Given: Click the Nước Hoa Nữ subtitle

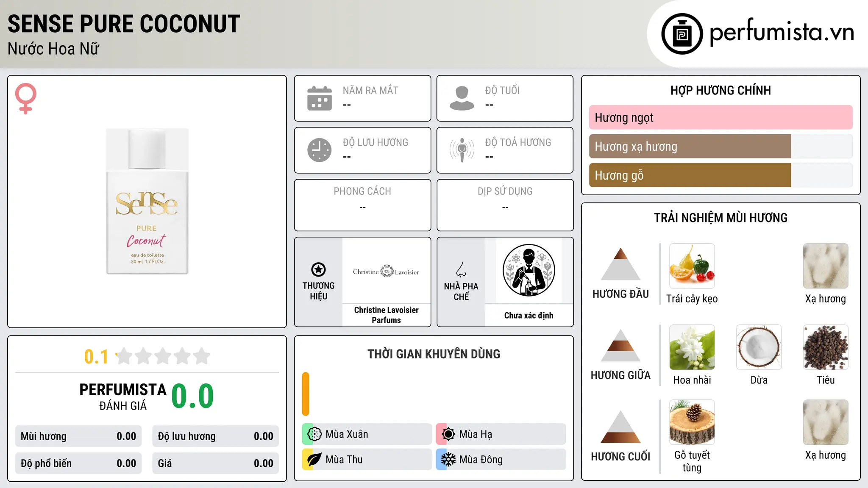Looking at the screenshot, I should click(x=53, y=49).
